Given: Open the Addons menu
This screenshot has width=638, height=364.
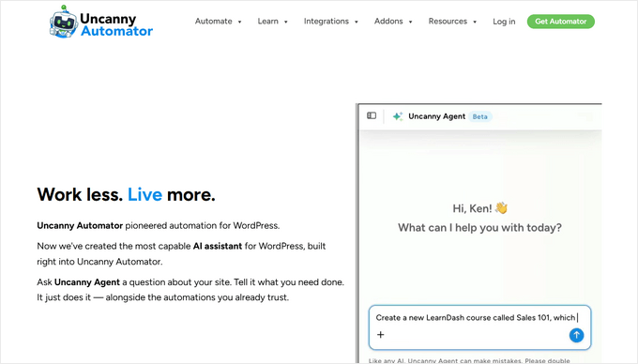Looking at the screenshot, I should [388, 22].
